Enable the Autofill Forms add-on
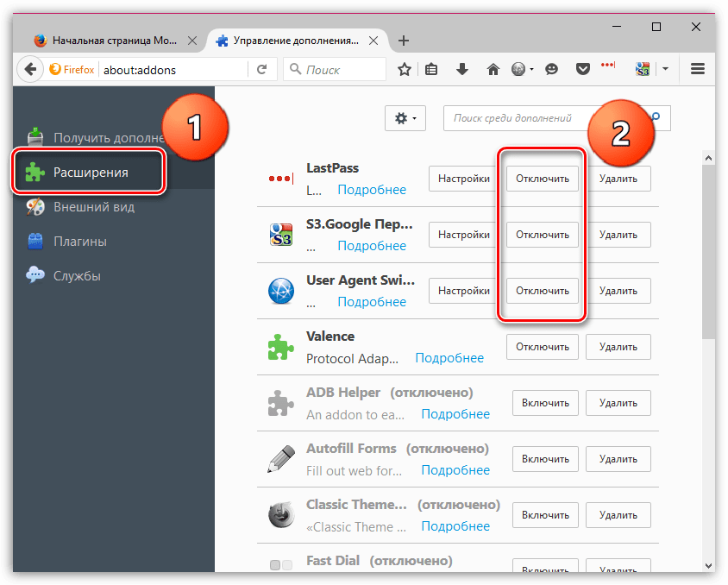This screenshot has height=585, width=728. pyautogui.click(x=545, y=459)
